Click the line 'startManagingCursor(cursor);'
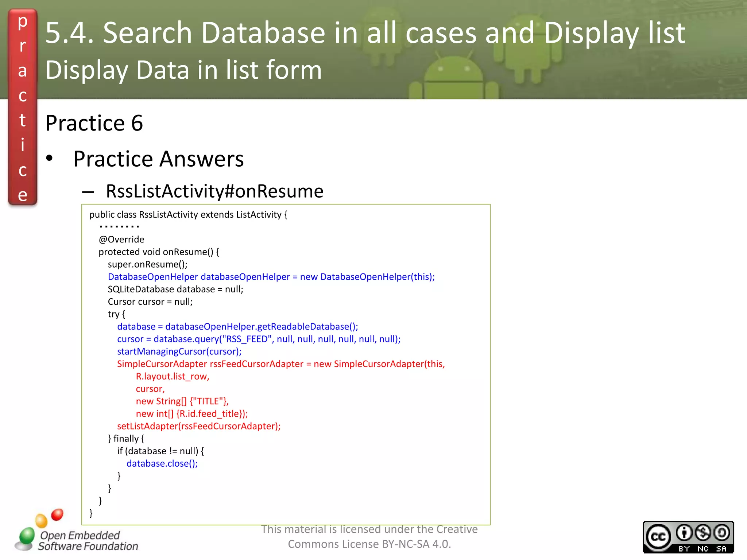 [x=179, y=351]
